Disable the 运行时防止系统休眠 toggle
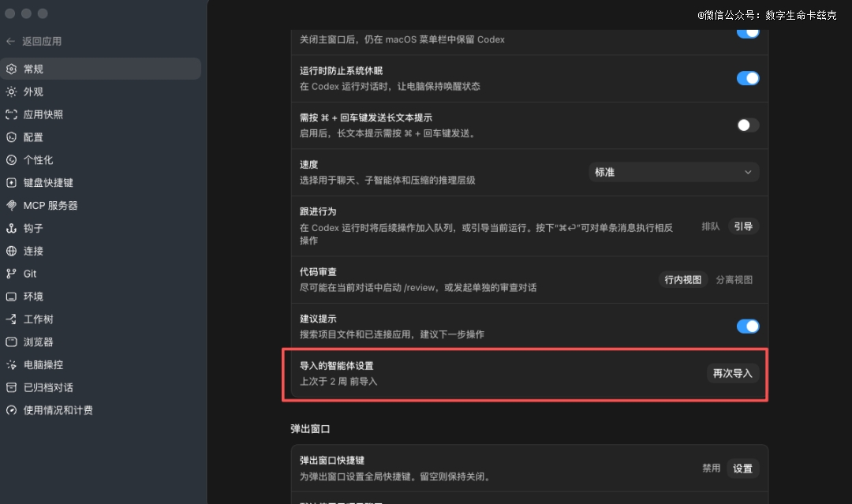This screenshot has width=852, height=504. (x=748, y=78)
